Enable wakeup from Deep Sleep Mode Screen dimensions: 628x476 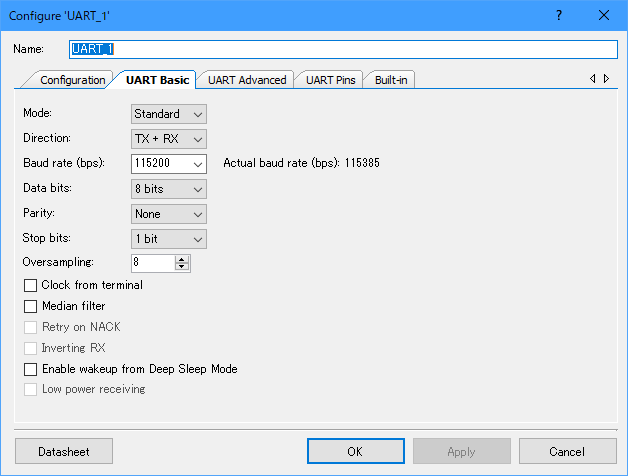30,369
